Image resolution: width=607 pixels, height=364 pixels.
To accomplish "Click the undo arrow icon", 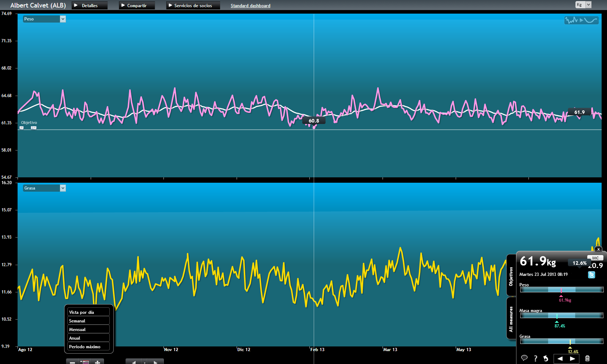I will tap(546, 358).
